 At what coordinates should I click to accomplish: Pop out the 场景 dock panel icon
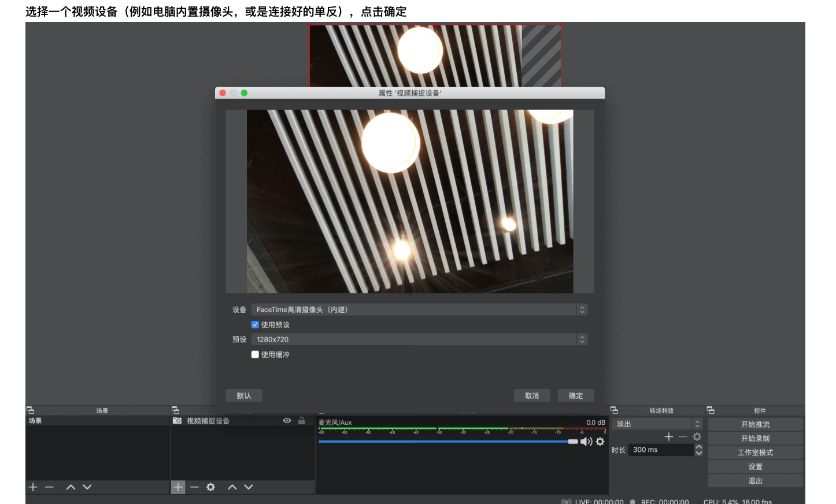(31, 410)
